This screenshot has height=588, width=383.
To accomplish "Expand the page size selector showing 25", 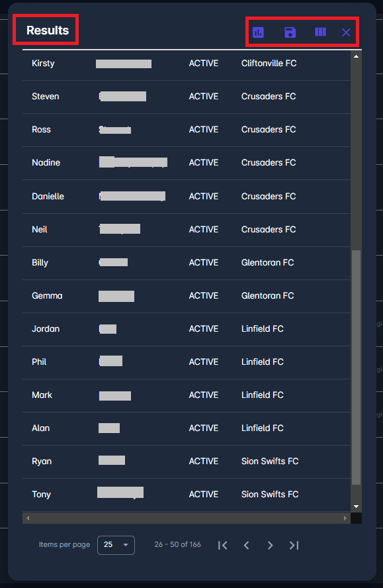I will point(116,545).
